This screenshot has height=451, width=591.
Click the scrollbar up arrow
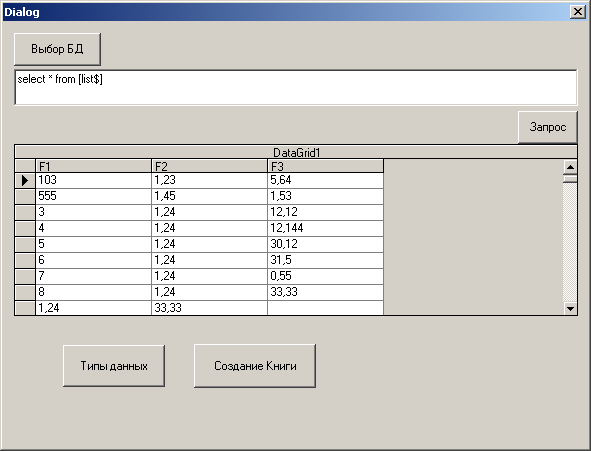570,167
